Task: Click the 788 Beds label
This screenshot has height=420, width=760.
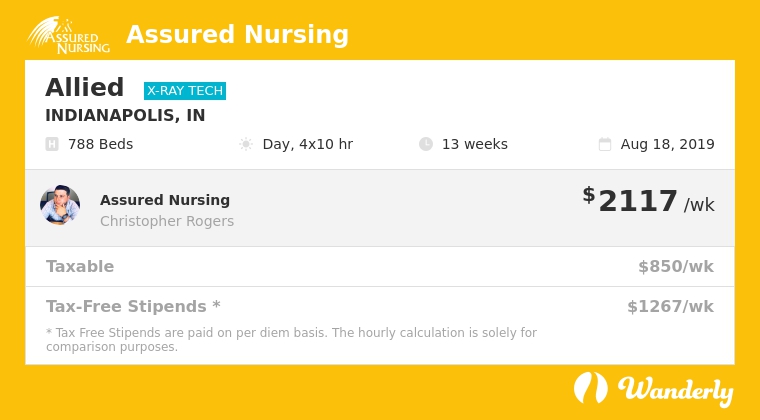Action: [100, 144]
